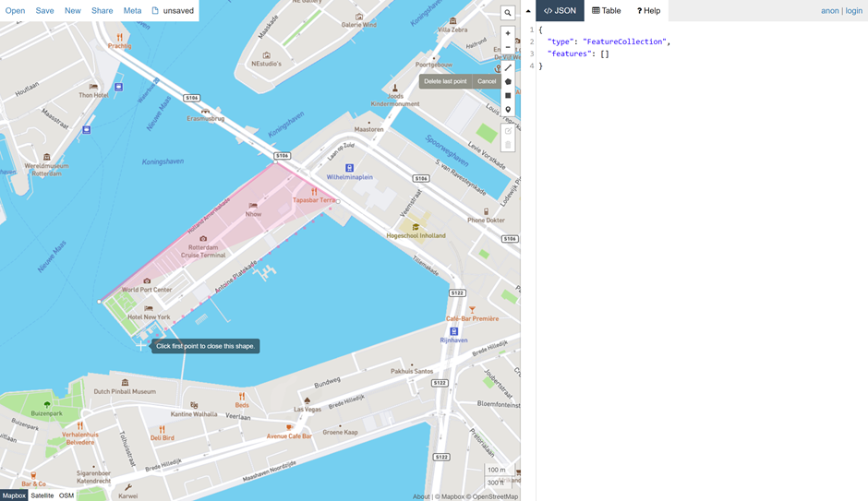
Task: Select the draw rectangle tool
Action: (508, 95)
